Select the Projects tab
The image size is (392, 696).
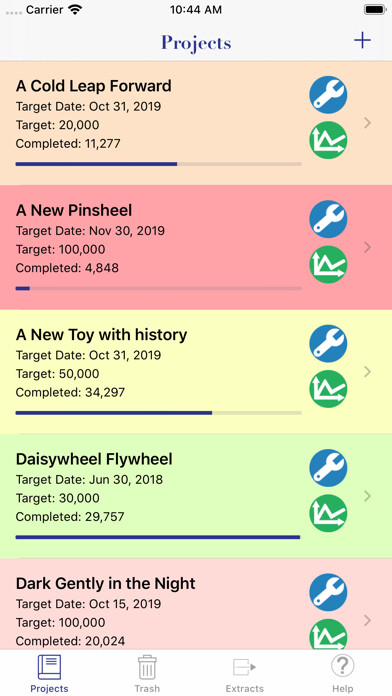point(49,674)
